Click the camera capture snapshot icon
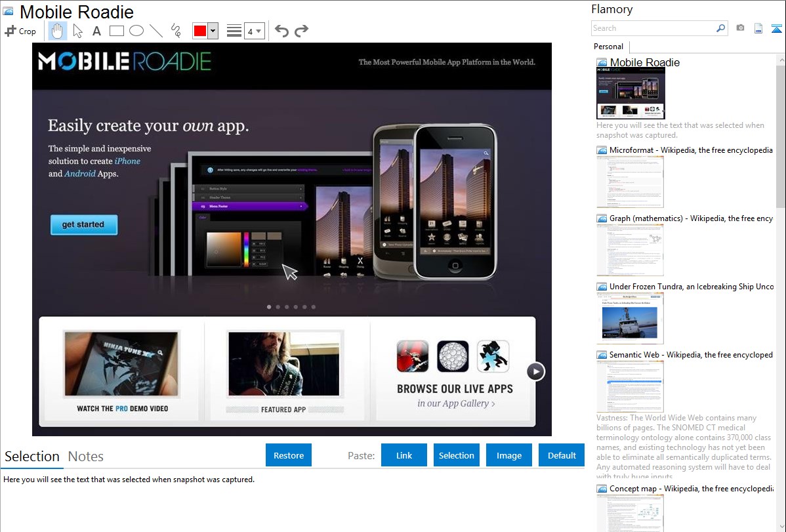Image resolution: width=786 pixels, height=532 pixels. coord(740,28)
